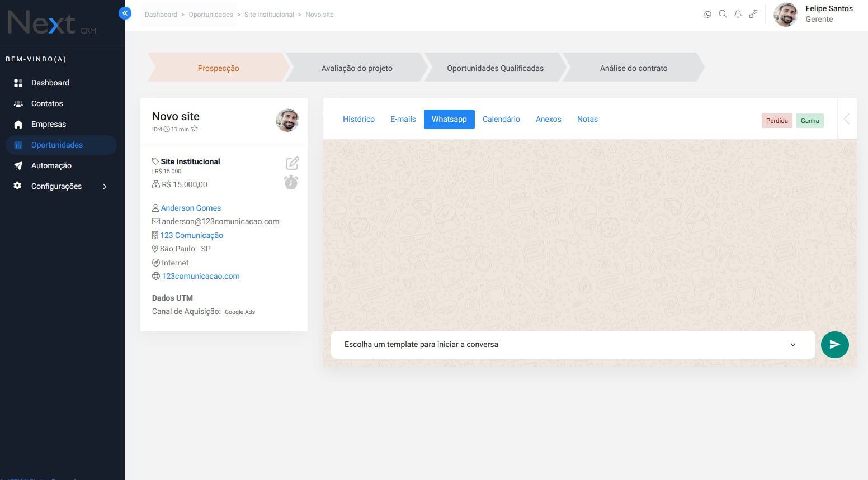Select Prospecção pipeline stage
Screen dimensions: 868x480
(x=218, y=68)
